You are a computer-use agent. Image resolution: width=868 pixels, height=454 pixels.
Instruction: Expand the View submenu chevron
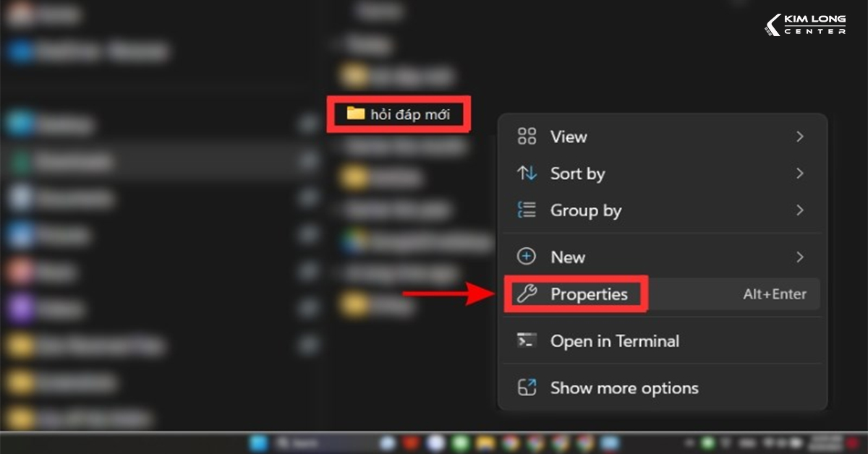(799, 136)
